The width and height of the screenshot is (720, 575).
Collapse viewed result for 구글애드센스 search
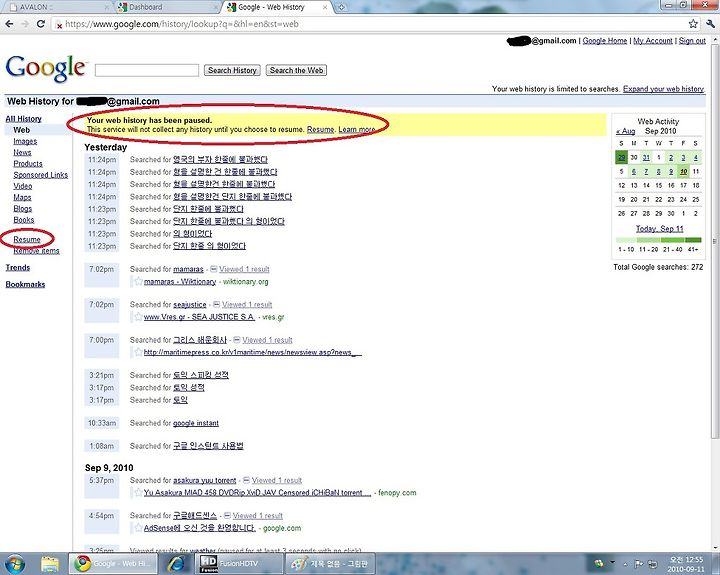point(227,515)
